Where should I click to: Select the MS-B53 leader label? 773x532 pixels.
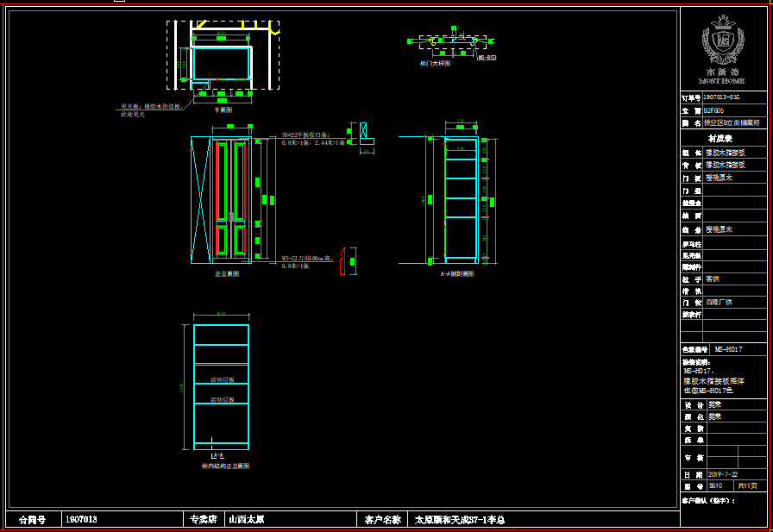point(487,58)
